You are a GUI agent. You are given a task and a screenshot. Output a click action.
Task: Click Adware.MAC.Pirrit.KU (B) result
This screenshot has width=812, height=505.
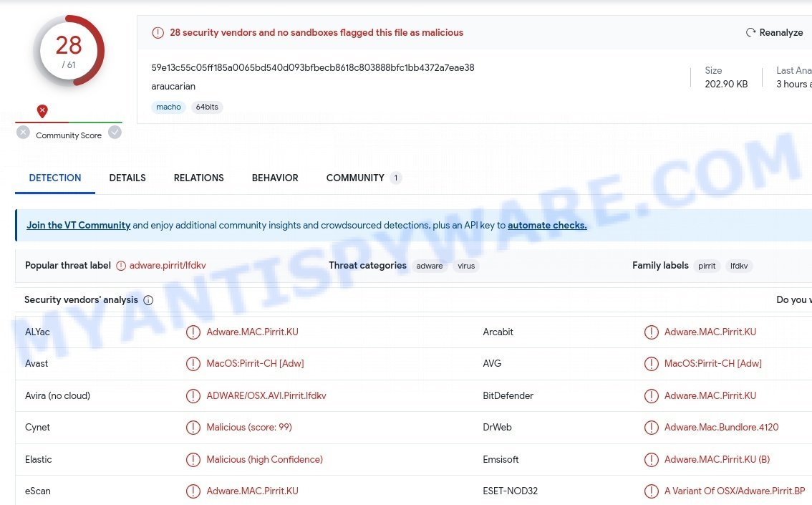(x=717, y=459)
